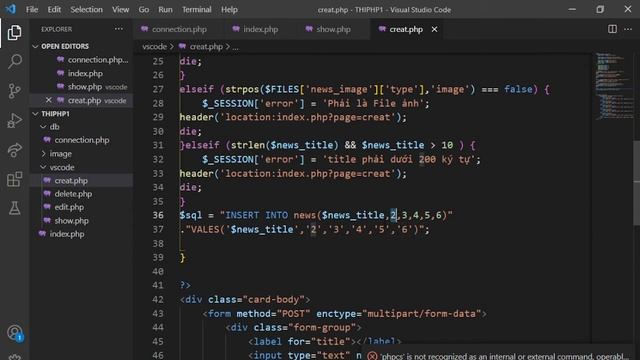This screenshot has width=640, height=360.
Task: Open connection.php in db folder
Action: (x=82, y=140)
